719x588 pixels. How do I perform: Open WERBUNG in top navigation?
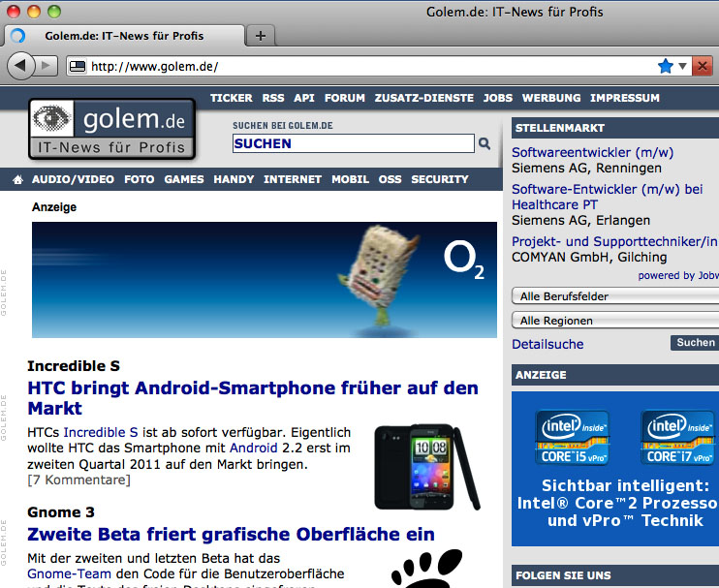coord(551,98)
